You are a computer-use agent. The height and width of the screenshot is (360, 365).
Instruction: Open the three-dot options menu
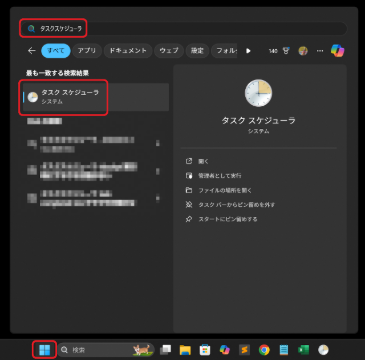point(320,51)
